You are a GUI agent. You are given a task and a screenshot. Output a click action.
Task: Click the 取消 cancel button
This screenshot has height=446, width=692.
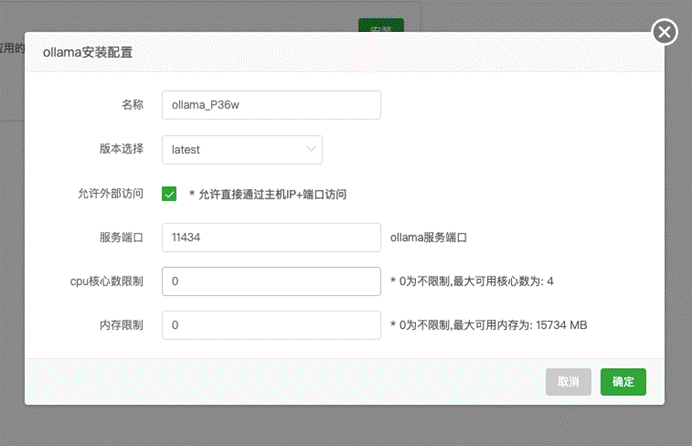[568, 382]
